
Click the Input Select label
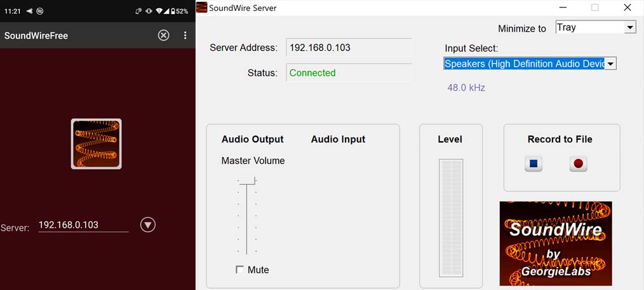click(x=471, y=48)
